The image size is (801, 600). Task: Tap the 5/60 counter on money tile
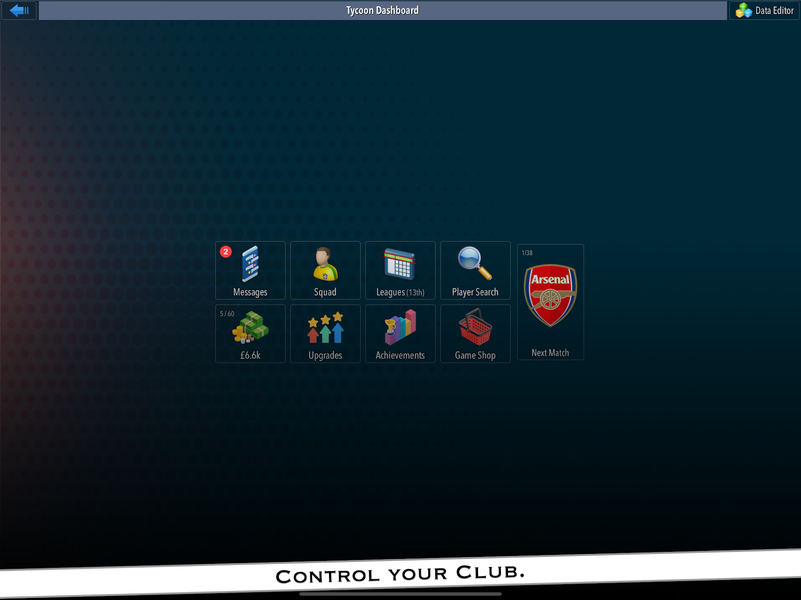coord(227,314)
